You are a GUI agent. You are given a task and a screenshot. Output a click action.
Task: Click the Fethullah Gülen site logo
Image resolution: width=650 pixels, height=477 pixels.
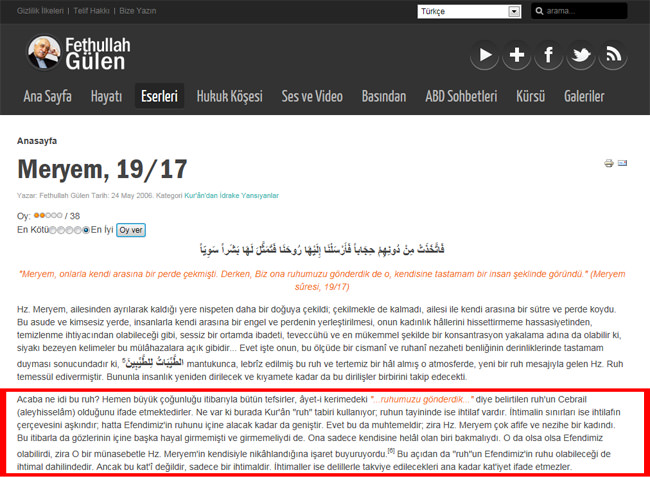pos(78,55)
